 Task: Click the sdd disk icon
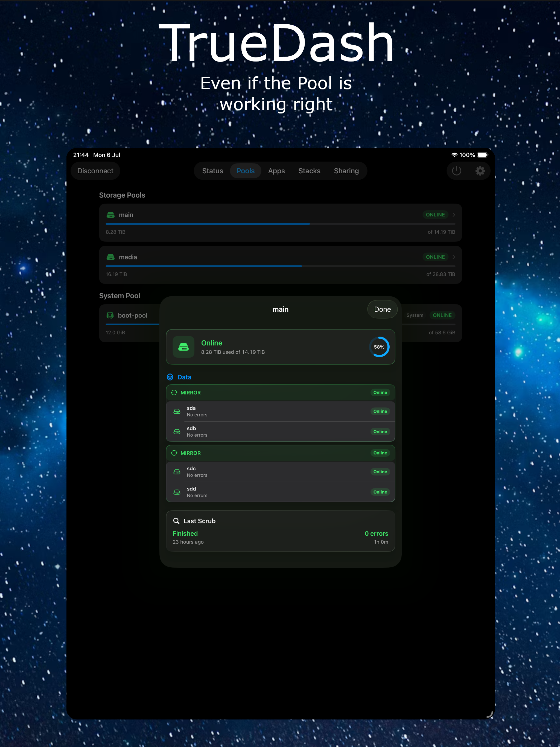(x=177, y=492)
